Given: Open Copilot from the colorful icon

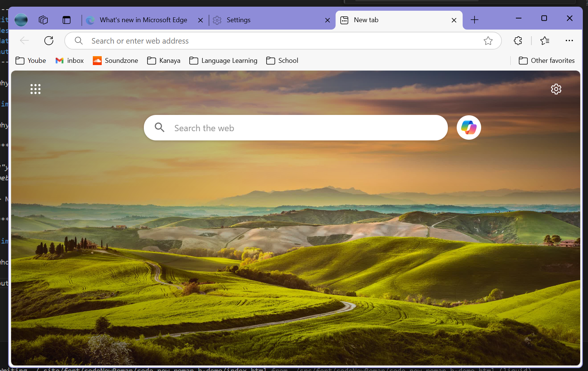Looking at the screenshot, I should (x=469, y=127).
